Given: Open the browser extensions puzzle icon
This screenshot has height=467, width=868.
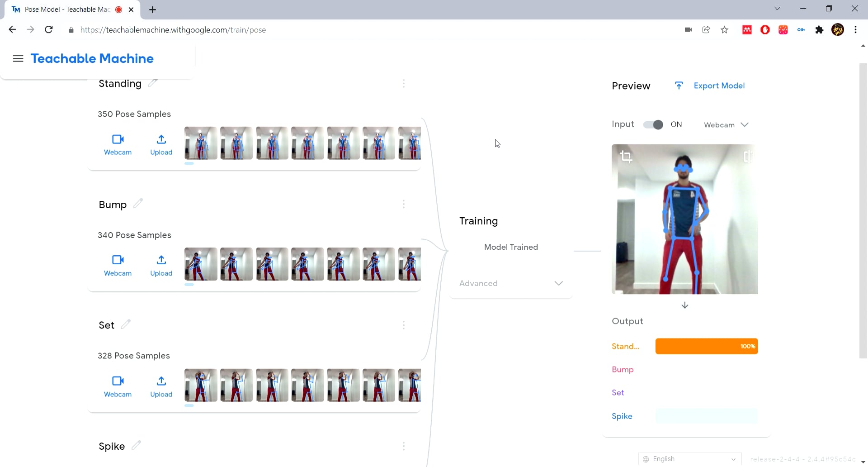Looking at the screenshot, I should tap(820, 30).
